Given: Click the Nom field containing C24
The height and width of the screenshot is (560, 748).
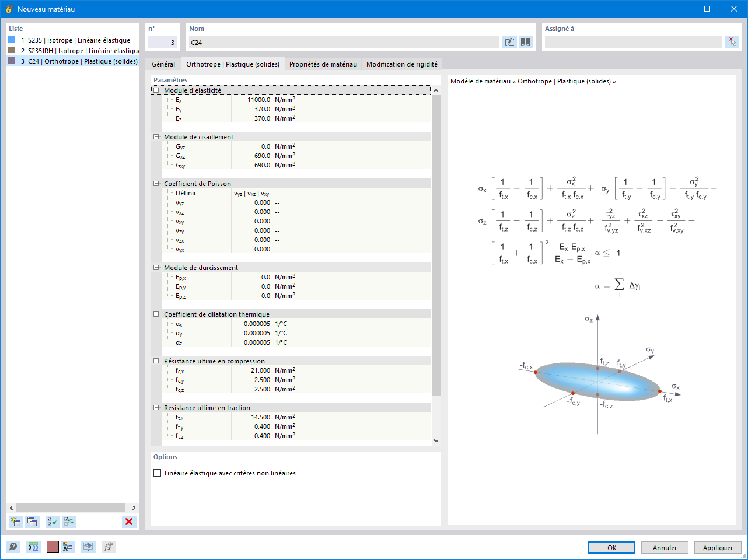Looking at the screenshot, I should pyautogui.click(x=344, y=42).
